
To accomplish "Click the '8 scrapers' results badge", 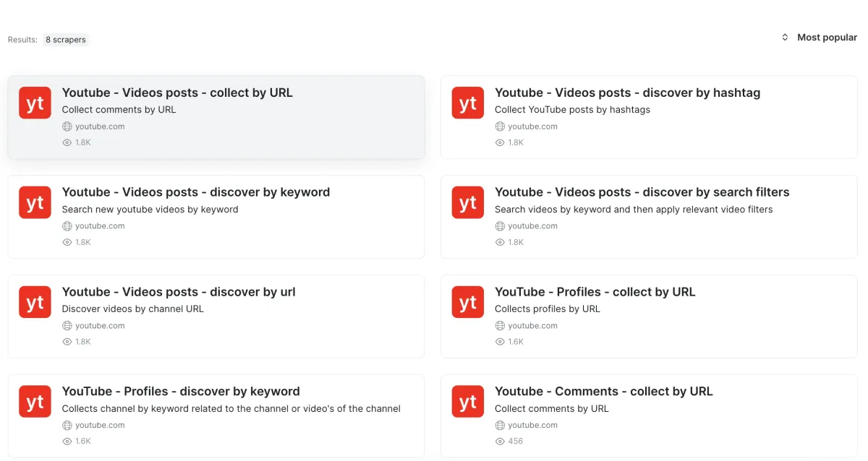I will tap(66, 40).
